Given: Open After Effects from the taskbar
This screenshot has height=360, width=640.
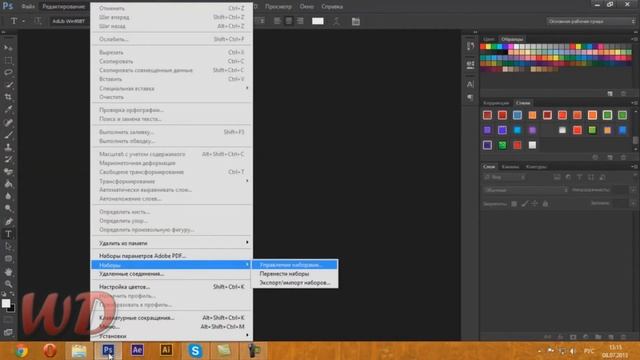Looking at the screenshot, I should (137, 350).
